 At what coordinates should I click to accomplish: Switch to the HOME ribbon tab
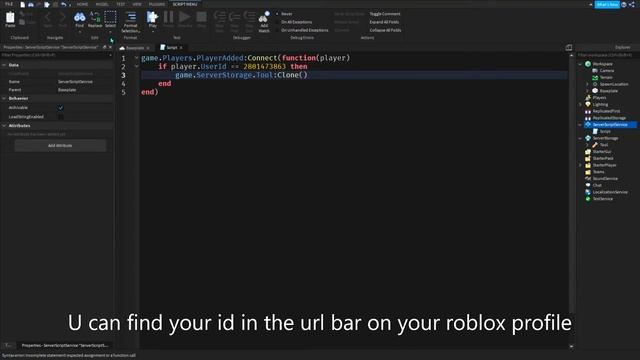(x=82, y=4)
